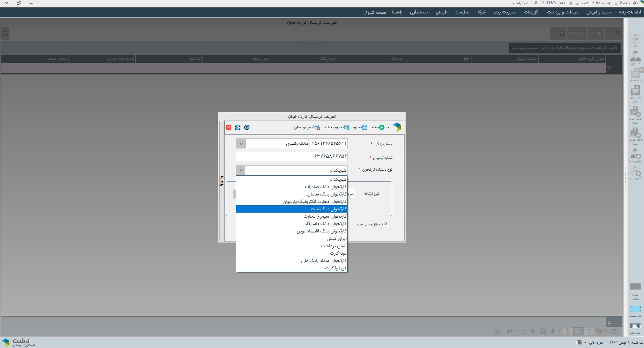Viewport: 644px width, 348px height.
Task: Select highlighted کارتخوان بانک ملت option
Action: [x=291, y=209]
